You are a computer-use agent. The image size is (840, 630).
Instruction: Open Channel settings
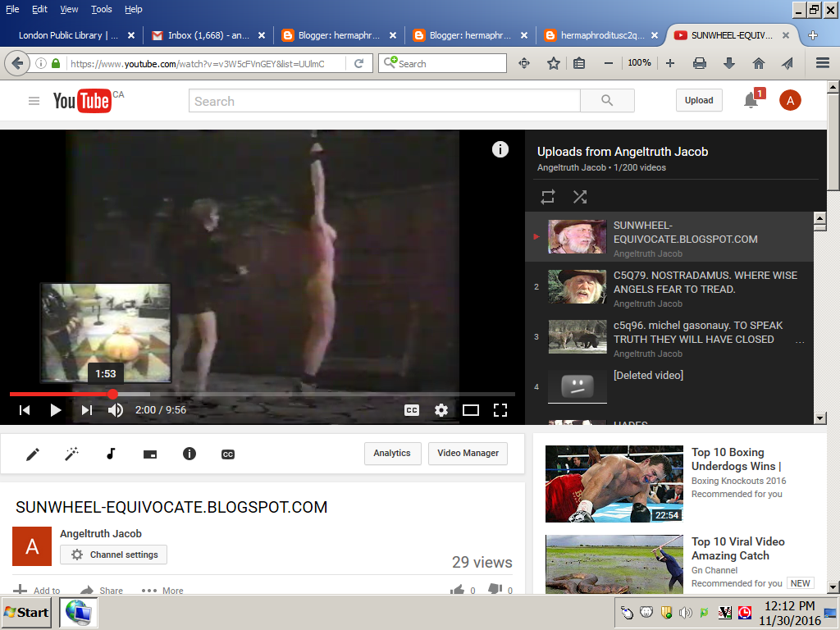point(113,555)
